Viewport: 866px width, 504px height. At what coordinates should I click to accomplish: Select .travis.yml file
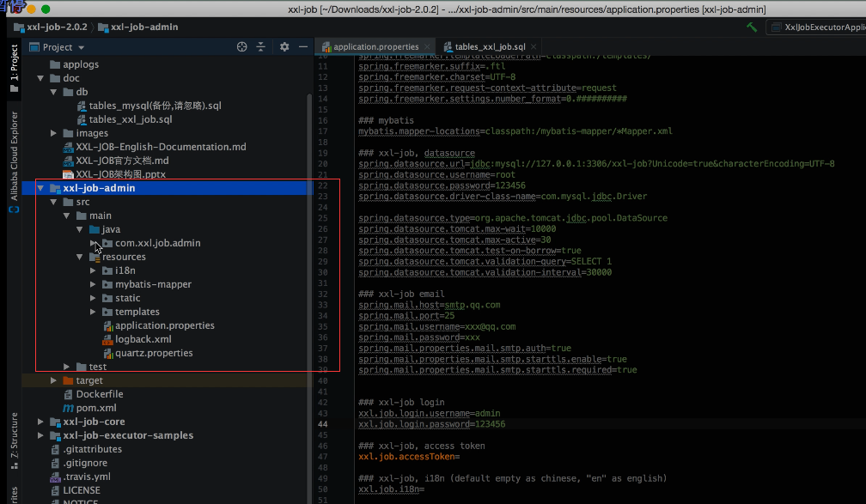[x=81, y=477]
